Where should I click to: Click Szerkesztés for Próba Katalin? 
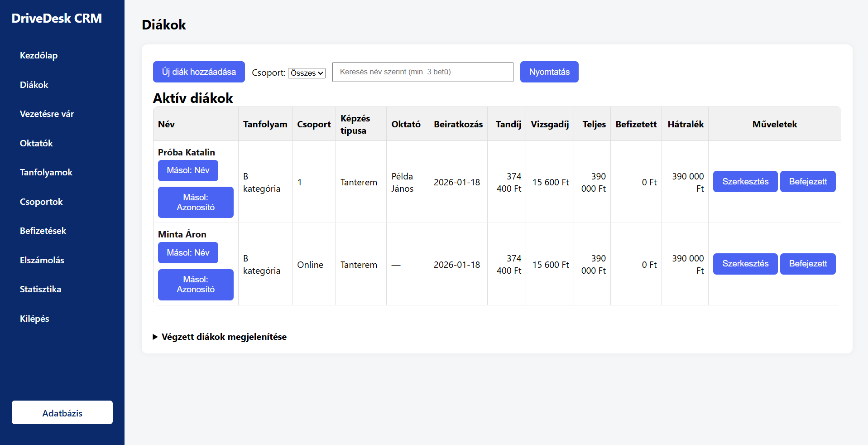[745, 181]
